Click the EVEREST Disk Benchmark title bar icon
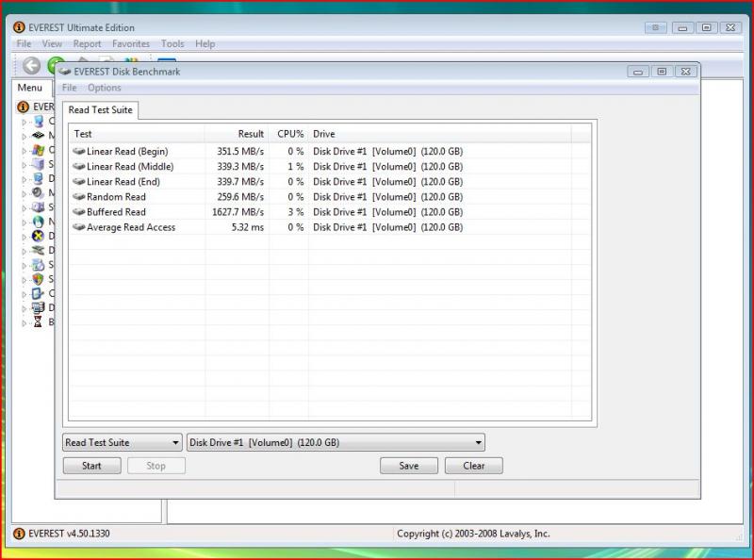 coord(65,72)
